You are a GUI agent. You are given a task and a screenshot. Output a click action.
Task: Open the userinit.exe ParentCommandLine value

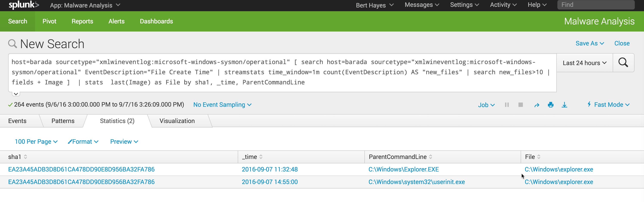tap(416, 182)
